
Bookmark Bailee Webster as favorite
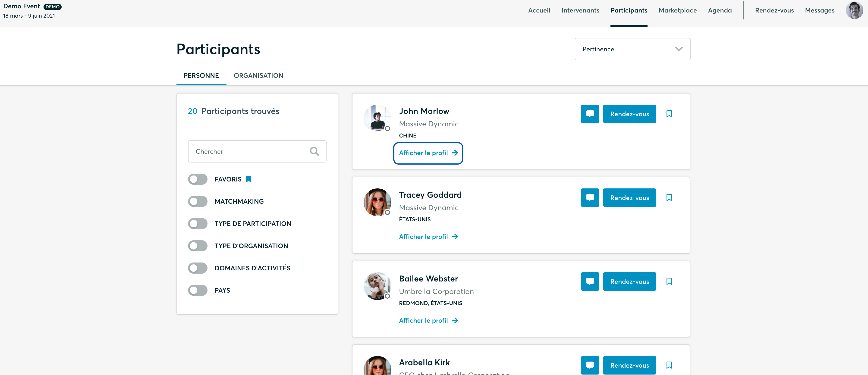669,281
